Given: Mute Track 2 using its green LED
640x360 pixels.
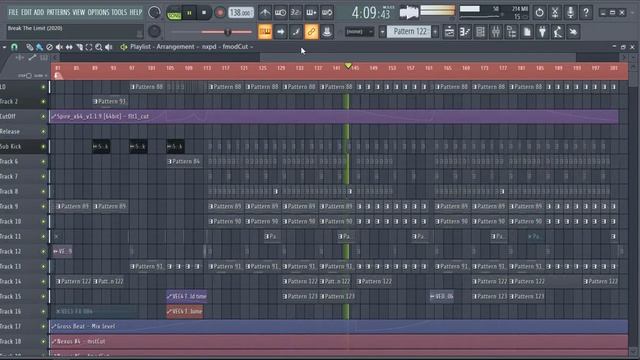Looking at the screenshot, I should [x=43, y=102].
